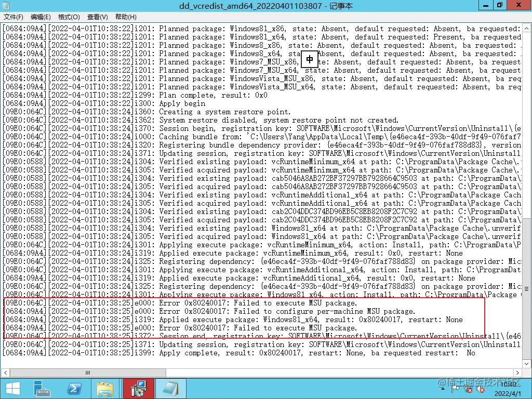Click the 'Planned package: Windows81_x86' line

[262, 29]
